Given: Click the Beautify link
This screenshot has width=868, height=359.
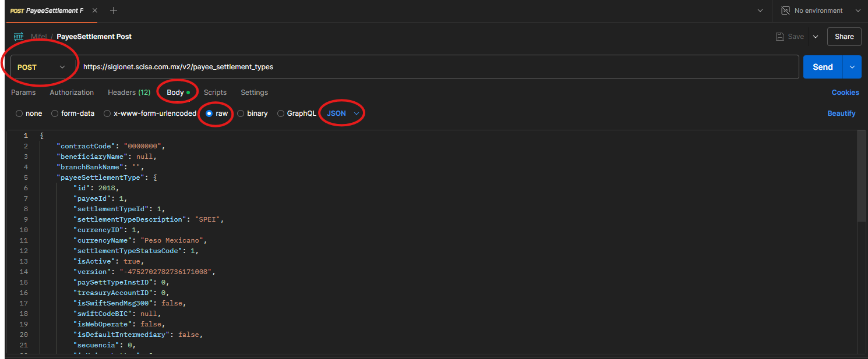Looking at the screenshot, I should click(841, 113).
